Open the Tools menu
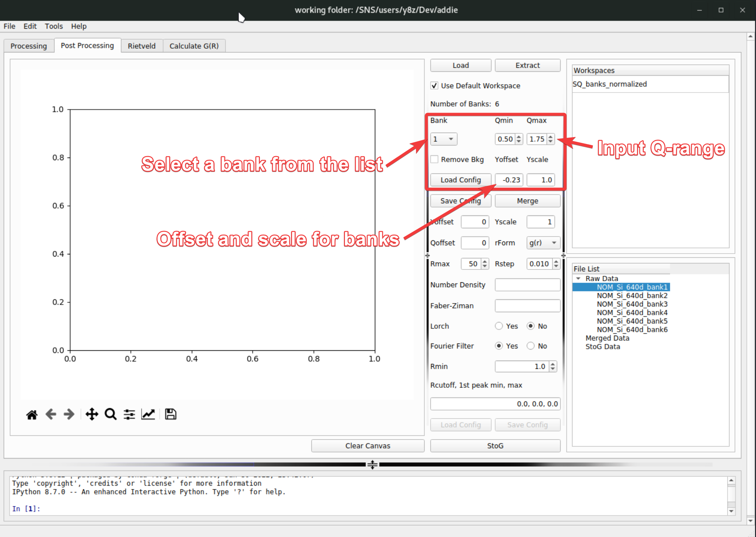The image size is (756, 537). pos(54,26)
